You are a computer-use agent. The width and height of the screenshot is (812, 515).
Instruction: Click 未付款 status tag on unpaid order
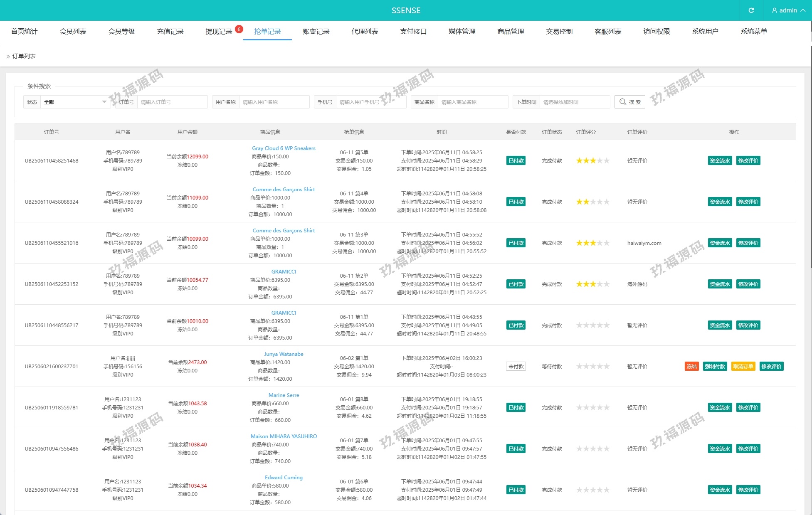pyautogui.click(x=516, y=367)
